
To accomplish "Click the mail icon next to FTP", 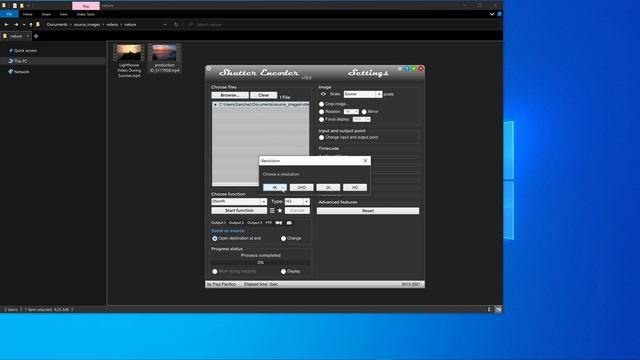I will point(279,223).
